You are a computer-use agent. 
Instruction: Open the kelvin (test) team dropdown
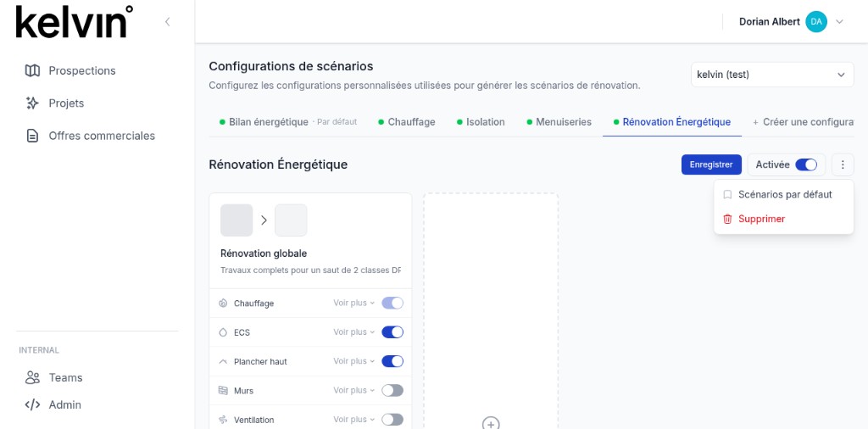point(772,74)
